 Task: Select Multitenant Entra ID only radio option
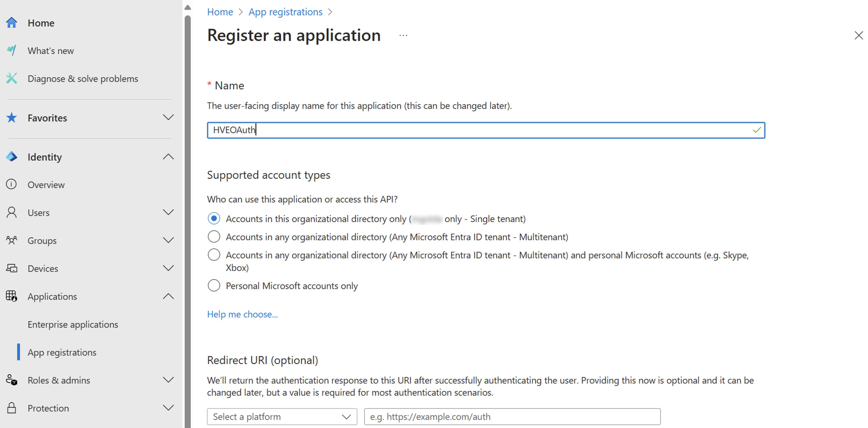tap(214, 237)
